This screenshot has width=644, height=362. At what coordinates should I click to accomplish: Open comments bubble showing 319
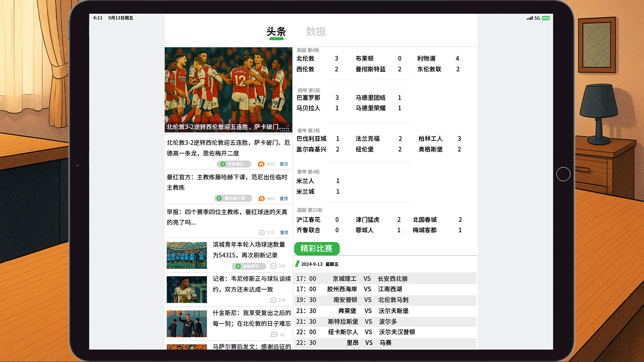[x=273, y=266]
